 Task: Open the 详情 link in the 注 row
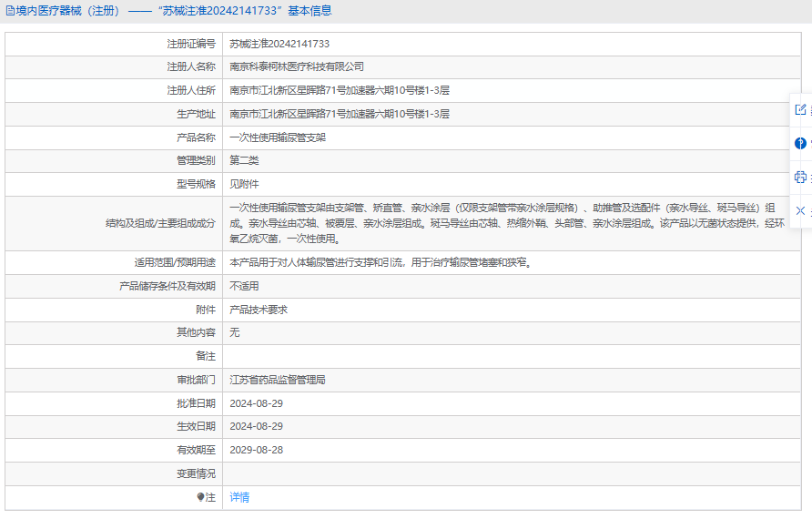pyautogui.click(x=239, y=497)
